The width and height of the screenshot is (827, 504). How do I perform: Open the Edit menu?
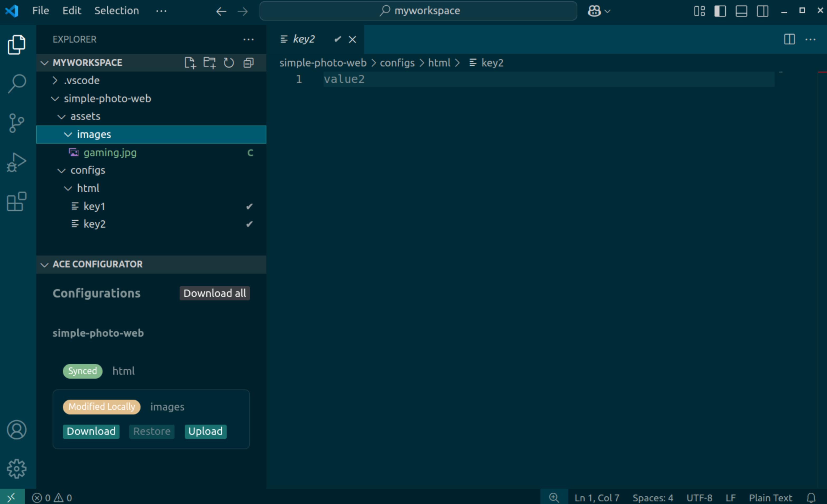(x=72, y=11)
